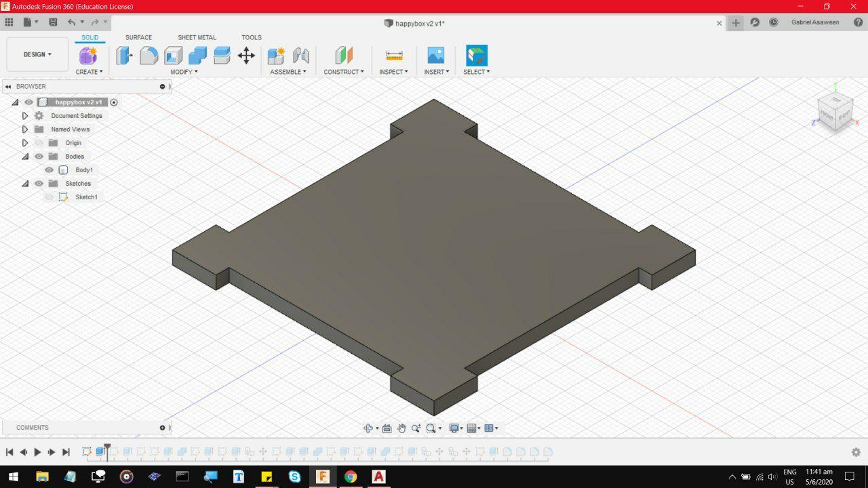Select the Joint tool
868x488 pixels.
pos(300,56)
